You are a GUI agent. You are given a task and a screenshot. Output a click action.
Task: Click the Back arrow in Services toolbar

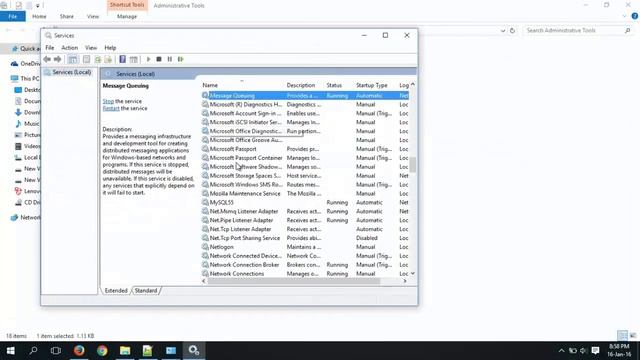(47, 59)
